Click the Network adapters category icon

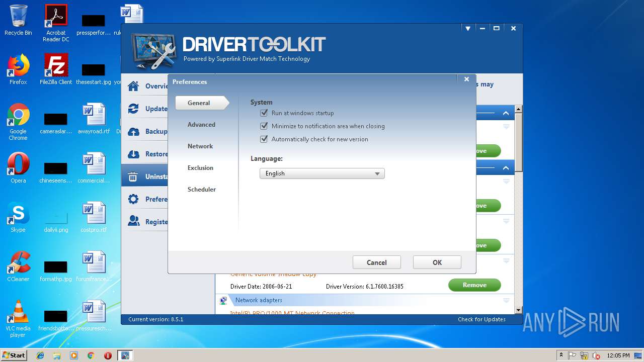tap(223, 300)
